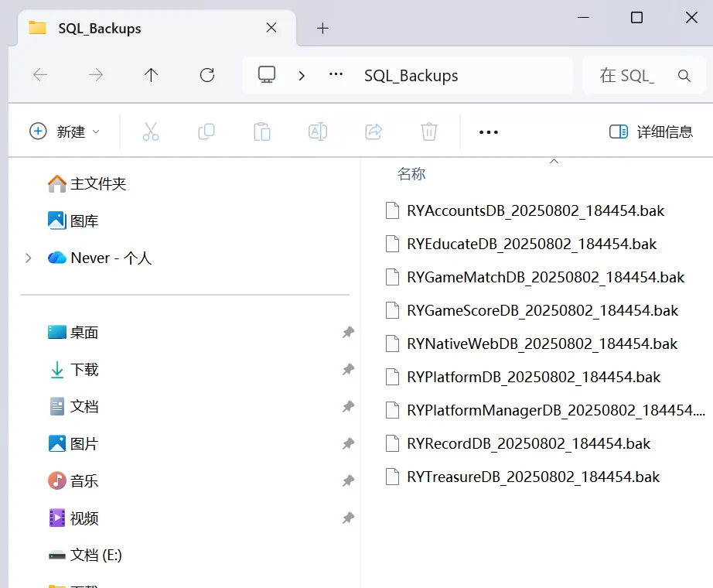Click pin icon next to 文档
This screenshot has height=588, width=713.
pyautogui.click(x=348, y=406)
